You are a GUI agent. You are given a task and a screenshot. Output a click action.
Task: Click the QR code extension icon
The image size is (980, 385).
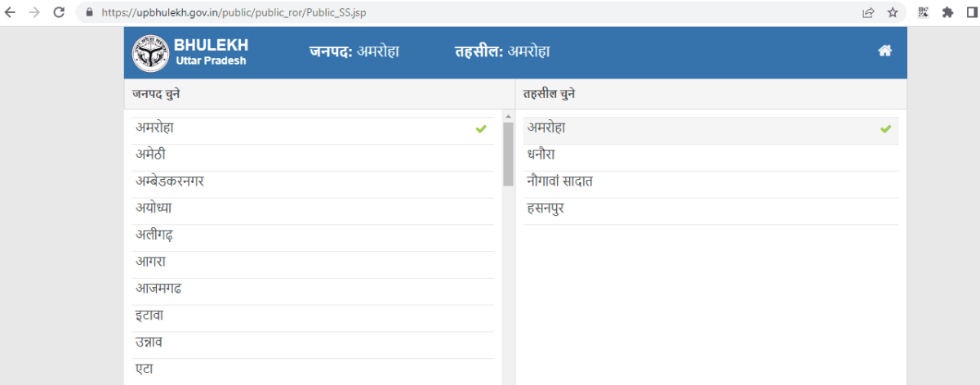(924, 12)
